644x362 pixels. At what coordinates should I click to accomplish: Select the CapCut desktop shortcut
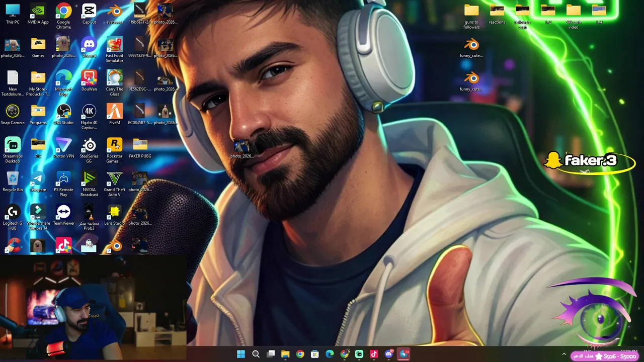[x=89, y=14]
